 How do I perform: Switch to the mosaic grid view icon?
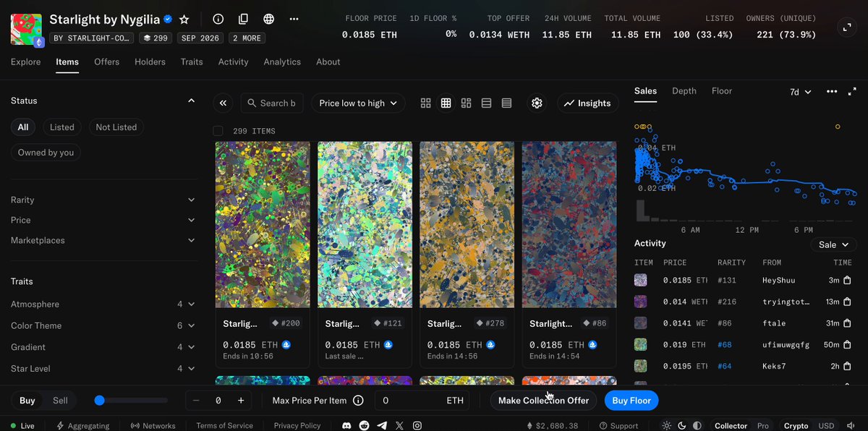[x=467, y=103]
